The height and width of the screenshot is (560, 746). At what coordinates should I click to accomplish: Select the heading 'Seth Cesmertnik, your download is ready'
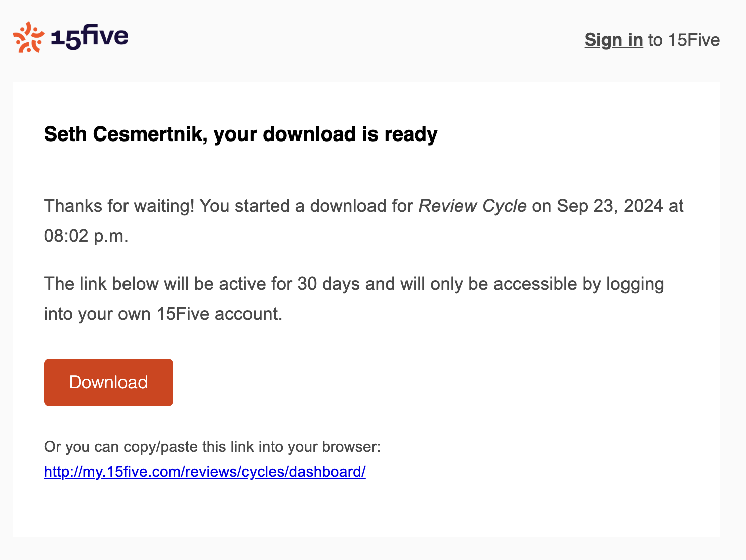click(x=240, y=134)
